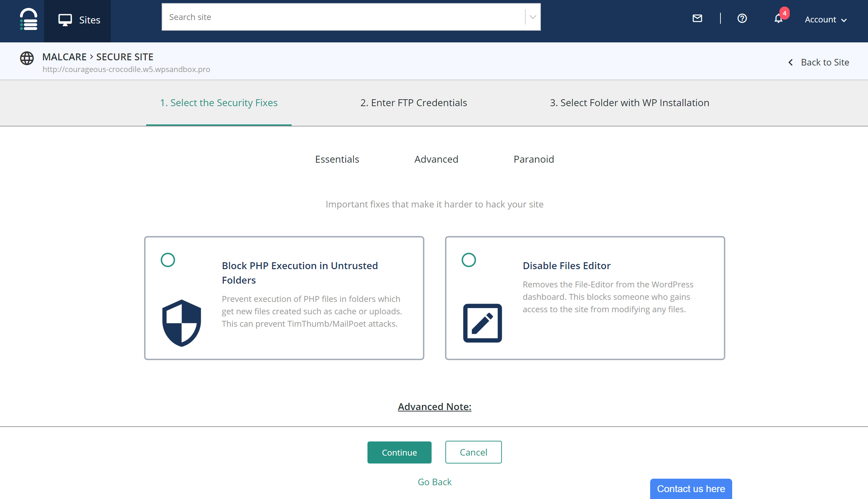Click the pencil edit icon for Files Editor
Image resolution: width=868 pixels, height=499 pixels.
point(482,323)
